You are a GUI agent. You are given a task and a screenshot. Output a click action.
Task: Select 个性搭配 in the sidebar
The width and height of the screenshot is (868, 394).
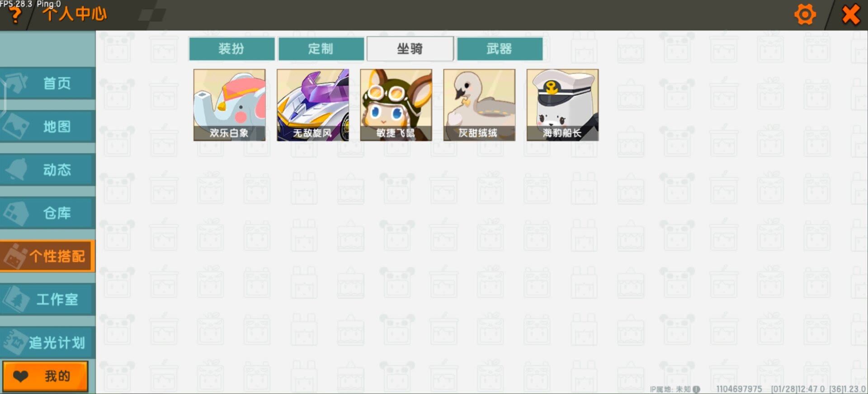pyautogui.click(x=47, y=256)
